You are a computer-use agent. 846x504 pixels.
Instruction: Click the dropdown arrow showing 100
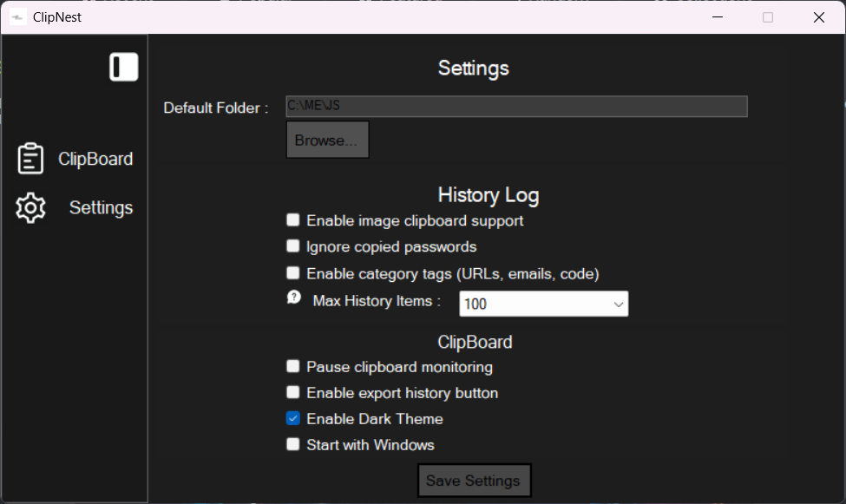[x=619, y=304]
